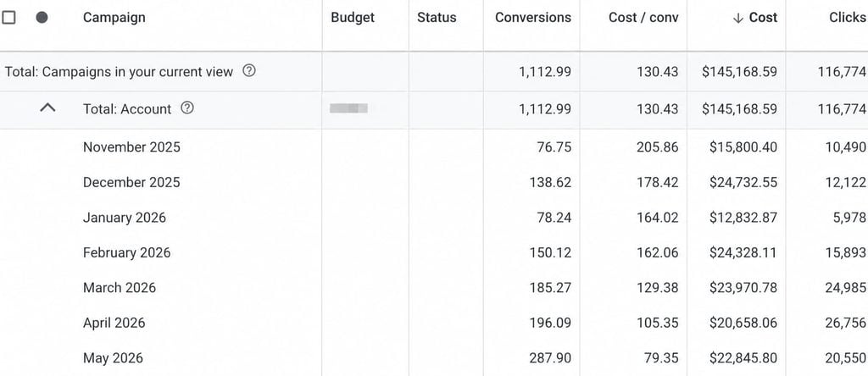Image resolution: width=868 pixels, height=376 pixels.
Task: Click Total: Campaigns in your current view label
Action: [x=119, y=71]
